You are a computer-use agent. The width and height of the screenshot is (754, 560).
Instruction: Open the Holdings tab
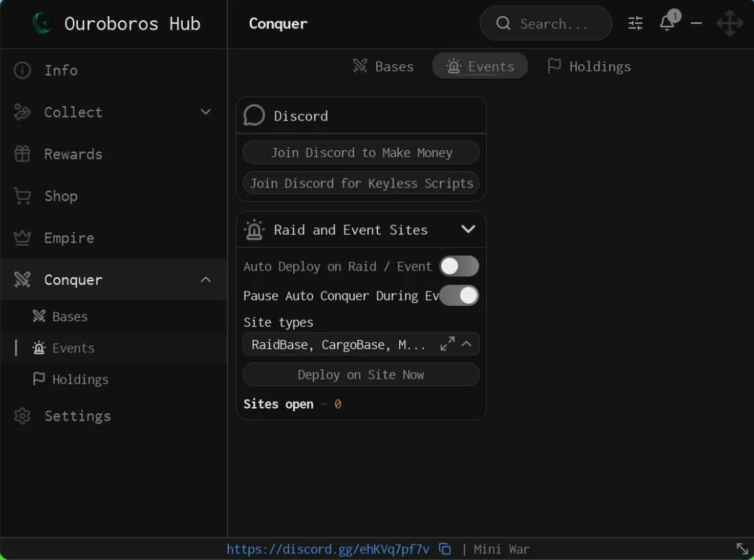[x=589, y=66]
